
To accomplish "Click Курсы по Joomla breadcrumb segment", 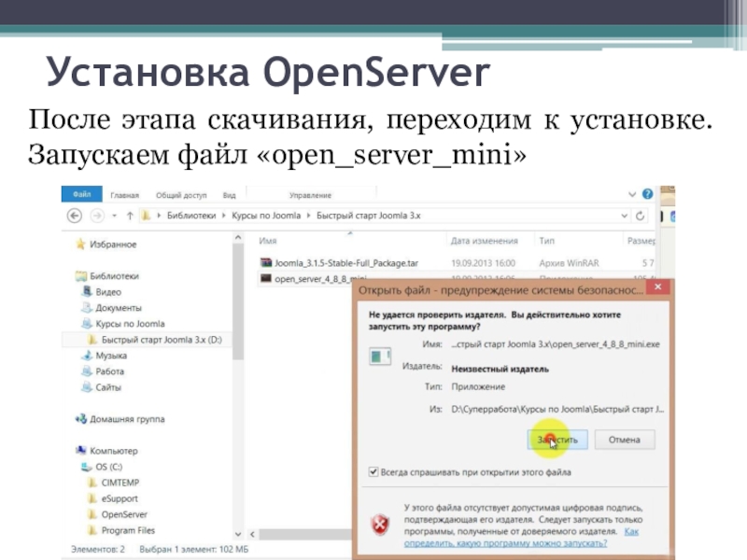I will [x=266, y=216].
